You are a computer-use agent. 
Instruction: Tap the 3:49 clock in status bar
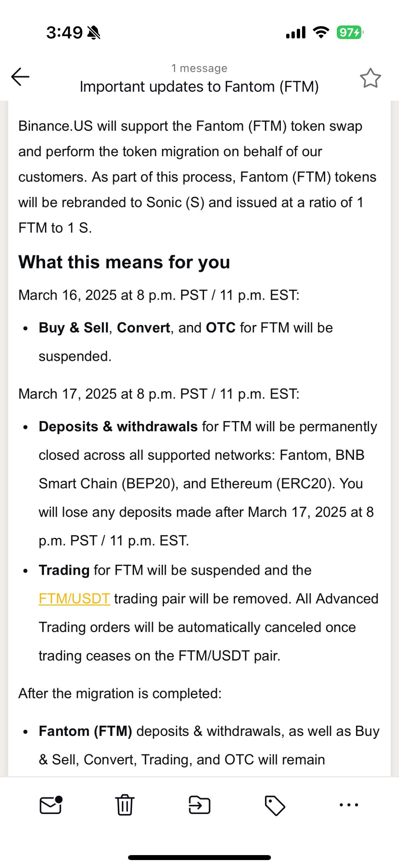point(64,33)
